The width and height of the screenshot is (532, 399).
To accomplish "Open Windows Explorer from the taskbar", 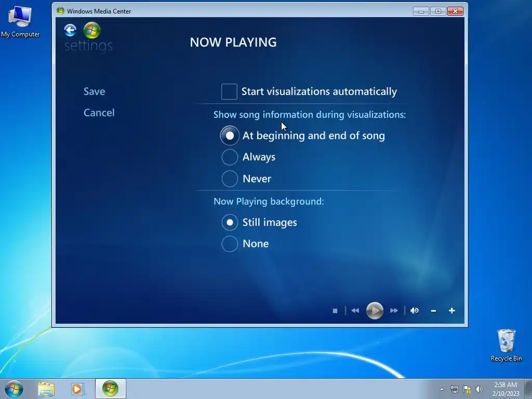I will (46, 389).
